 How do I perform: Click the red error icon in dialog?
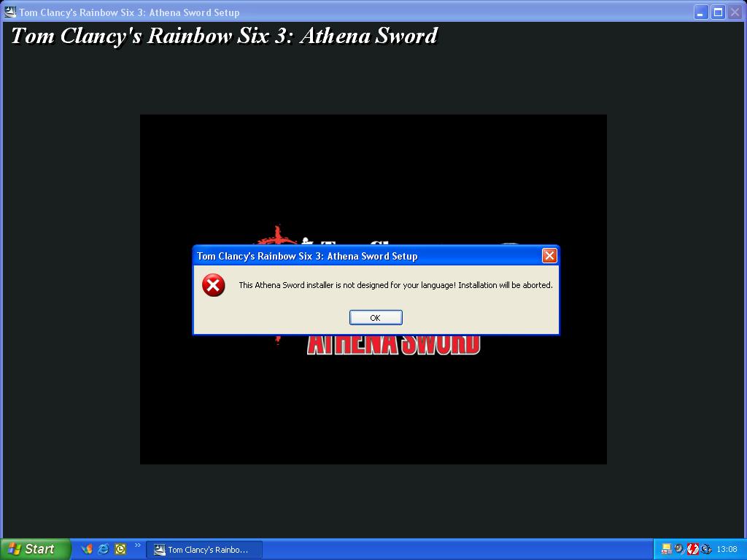[x=214, y=285]
